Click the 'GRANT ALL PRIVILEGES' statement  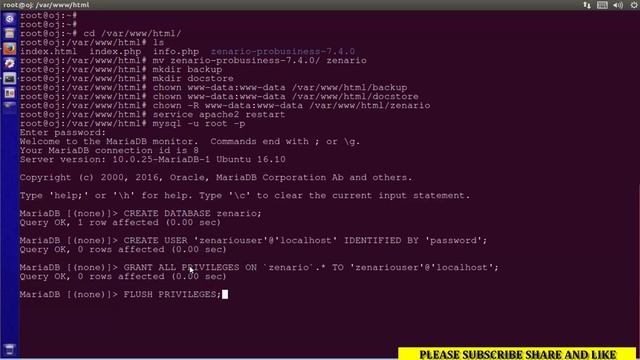[311, 267]
